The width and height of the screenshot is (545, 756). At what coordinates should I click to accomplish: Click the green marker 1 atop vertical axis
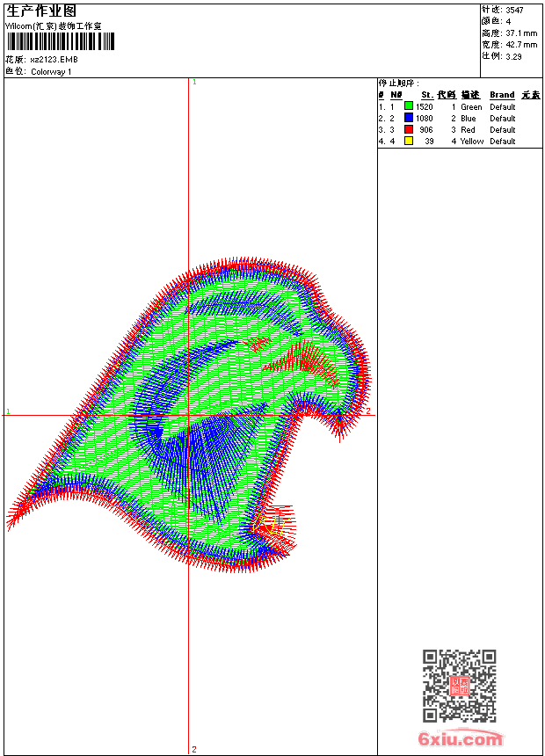tap(194, 82)
